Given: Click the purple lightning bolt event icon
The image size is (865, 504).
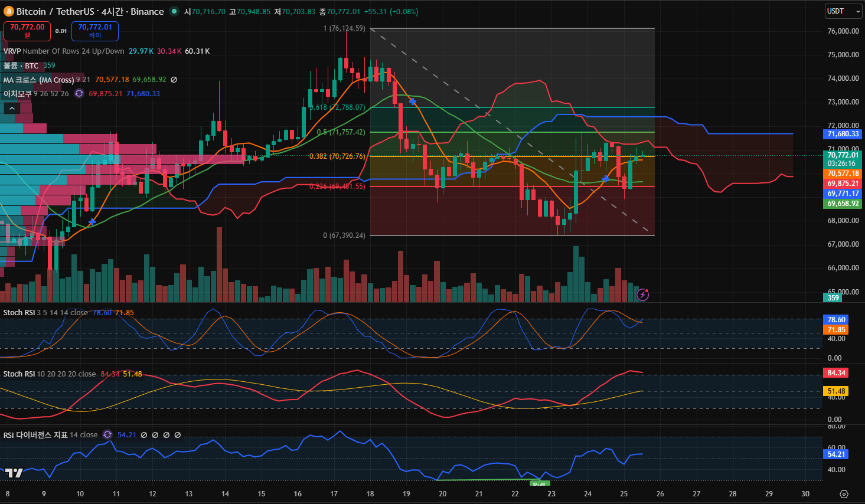Looking at the screenshot, I should (x=642, y=294).
